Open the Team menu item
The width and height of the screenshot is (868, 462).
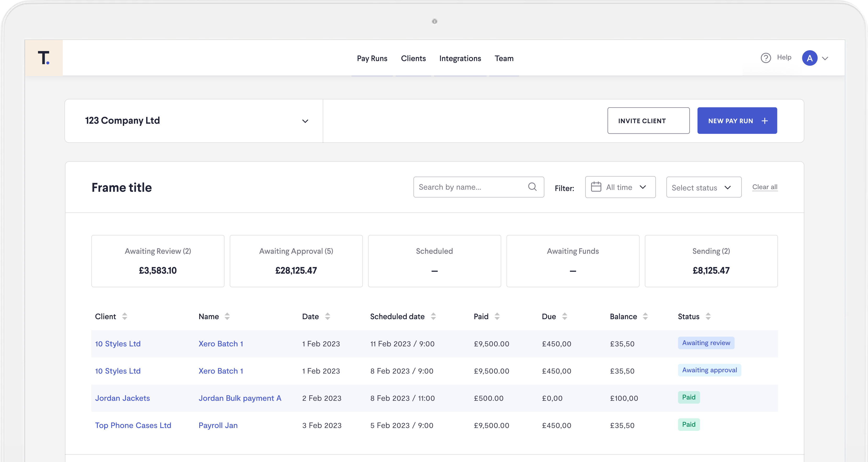click(504, 59)
